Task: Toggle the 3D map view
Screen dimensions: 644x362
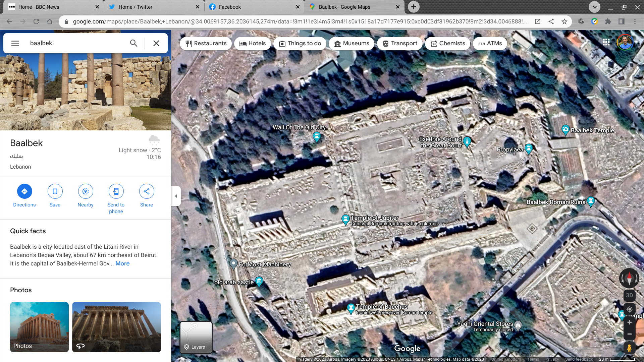Action: [x=629, y=295]
